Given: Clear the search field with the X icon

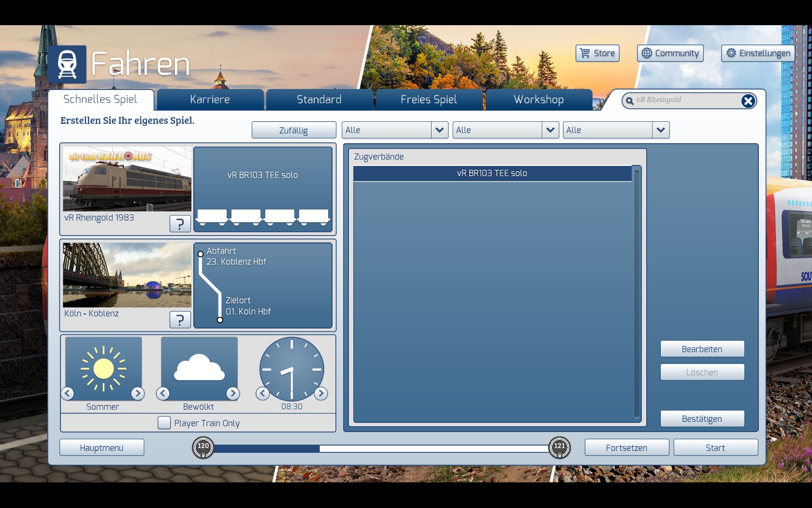Looking at the screenshot, I should tap(748, 101).
